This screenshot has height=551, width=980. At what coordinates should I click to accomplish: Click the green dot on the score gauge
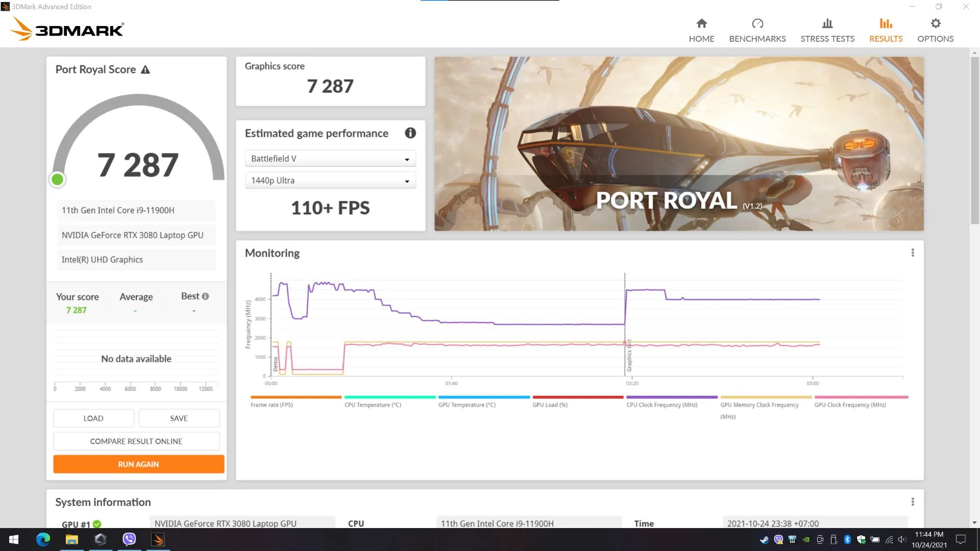[x=57, y=180]
